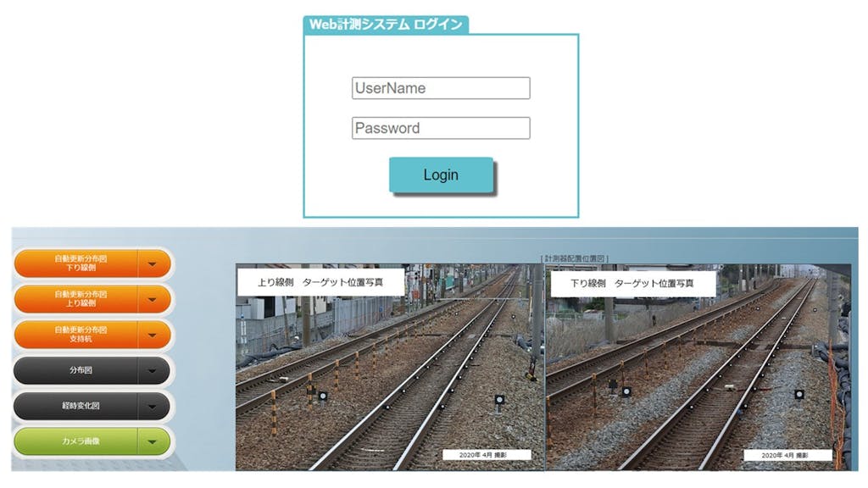Image resolution: width=868 pixels, height=488 pixels.
Task: Open the arrow next to 分布図
Action: (153, 371)
